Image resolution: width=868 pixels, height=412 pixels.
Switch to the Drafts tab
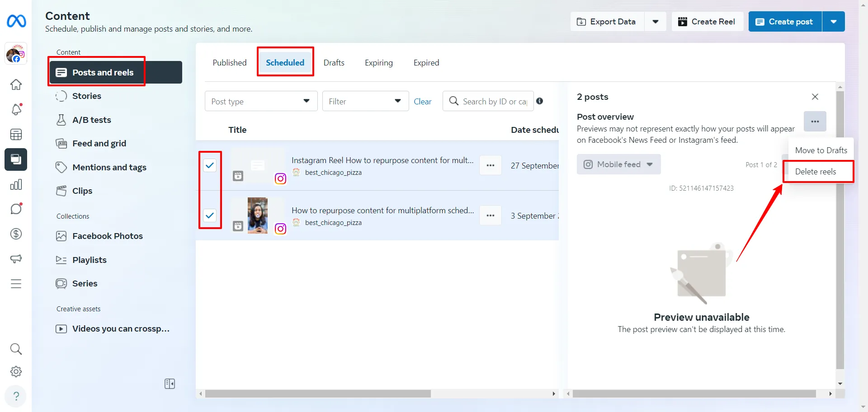click(334, 63)
